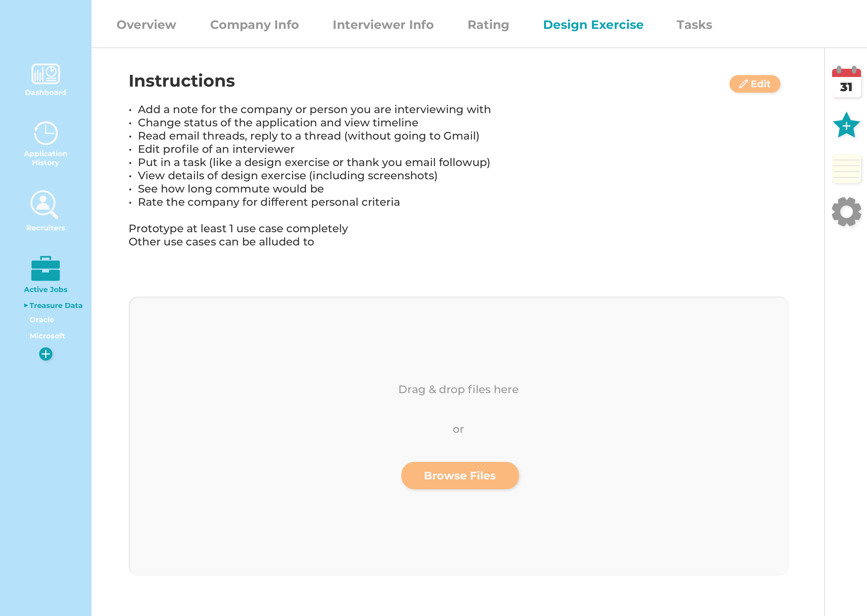The width and height of the screenshot is (867, 616).
Task: Switch to the Company Info tab
Action: (254, 25)
